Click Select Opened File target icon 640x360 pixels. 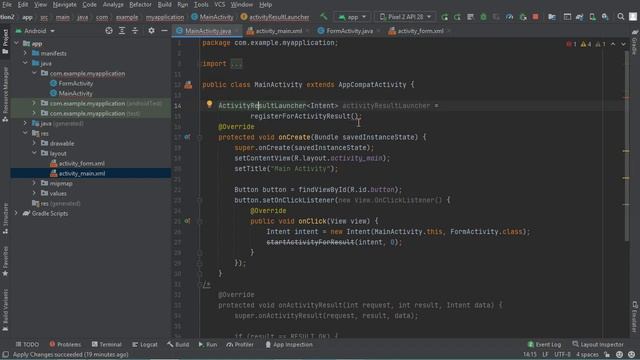point(109,31)
